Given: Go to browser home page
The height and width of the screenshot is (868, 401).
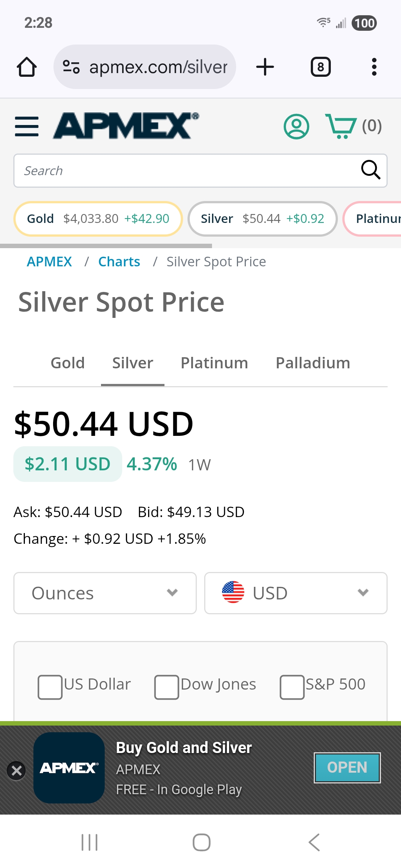Looking at the screenshot, I should click(x=27, y=67).
